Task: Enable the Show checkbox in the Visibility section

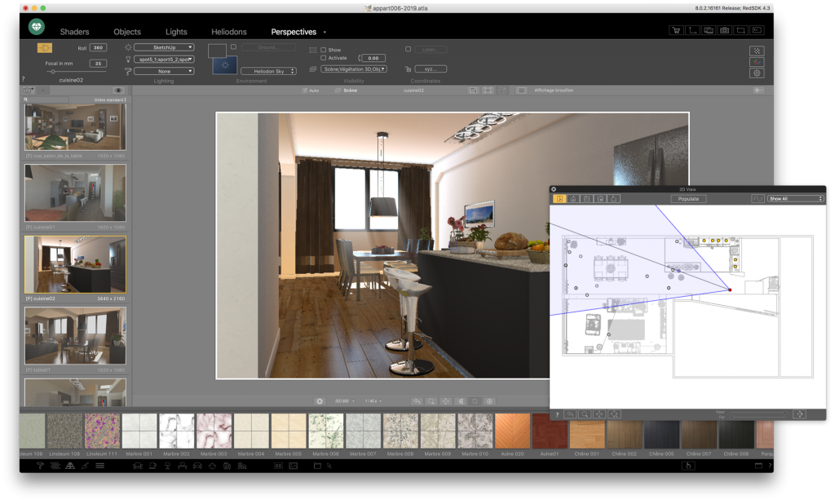Action: point(323,49)
